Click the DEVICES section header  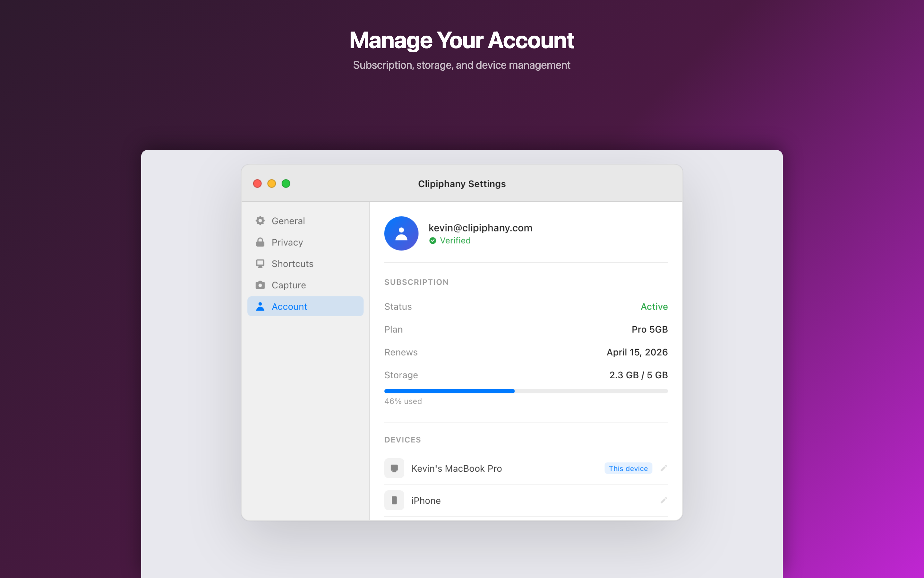402,440
